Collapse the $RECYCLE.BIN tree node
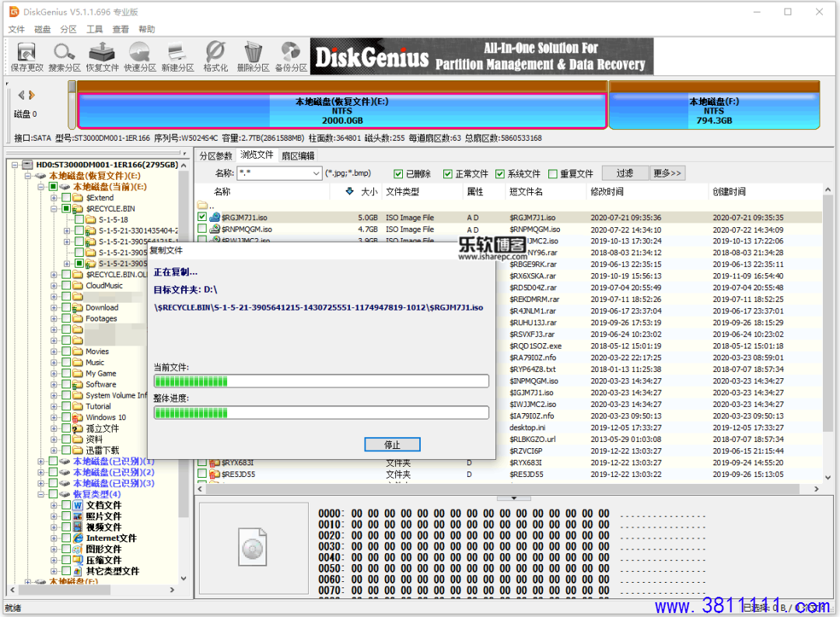The width and height of the screenshot is (840, 617). (54, 209)
